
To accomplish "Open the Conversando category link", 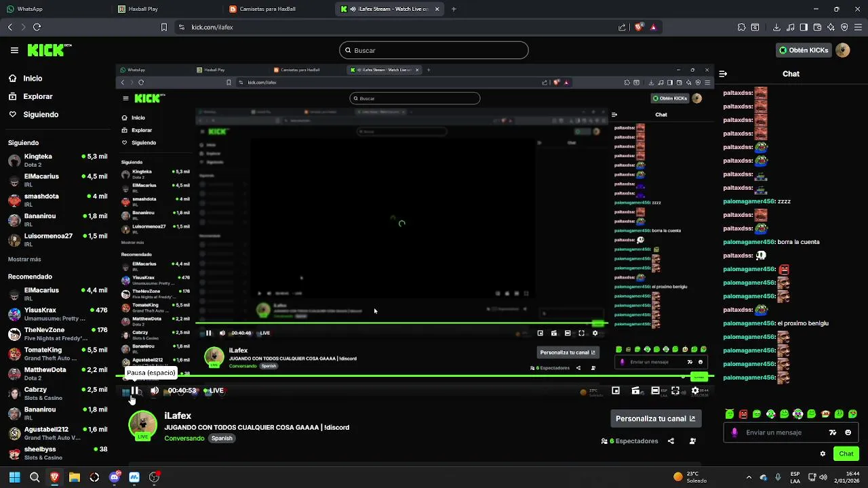I will [184, 439].
